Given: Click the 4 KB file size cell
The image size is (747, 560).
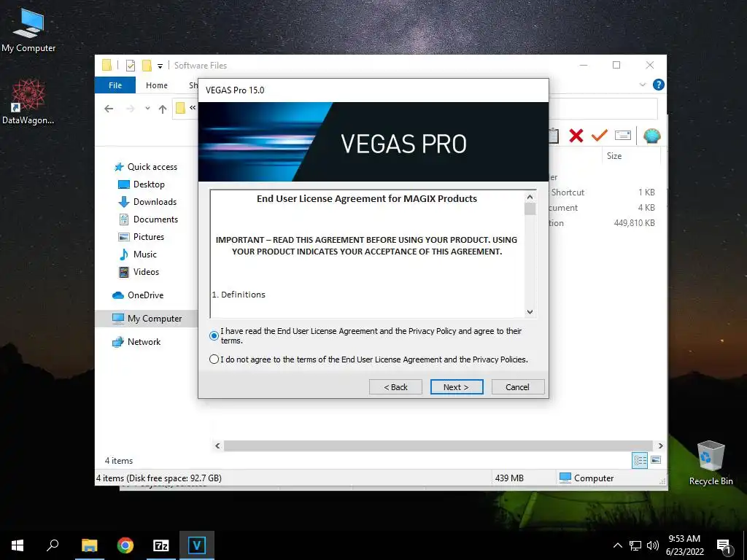Looking at the screenshot, I should pyautogui.click(x=646, y=208).
